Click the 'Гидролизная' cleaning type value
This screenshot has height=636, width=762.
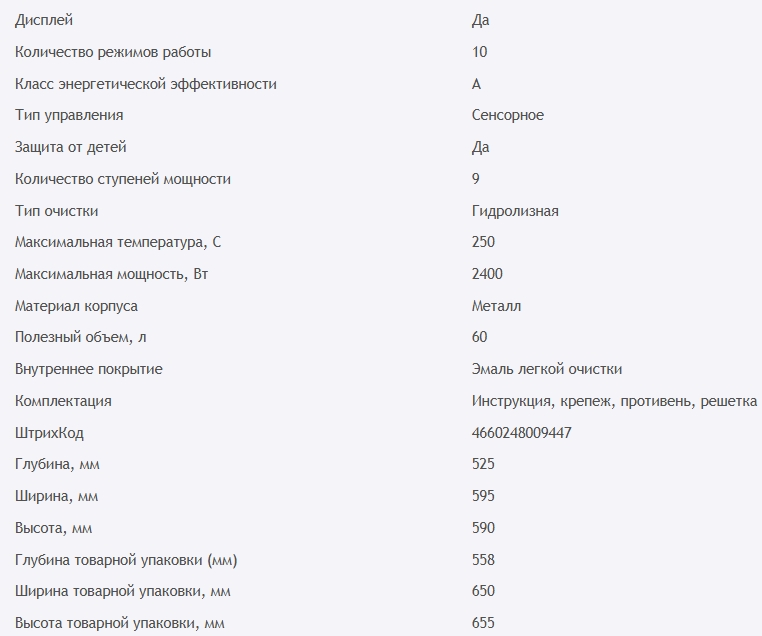click(x=515, y=211)
